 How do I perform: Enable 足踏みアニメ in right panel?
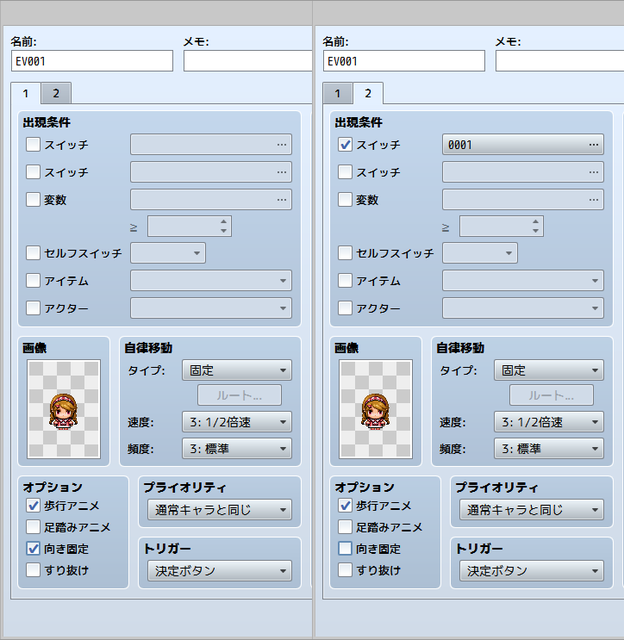(345, 527)
